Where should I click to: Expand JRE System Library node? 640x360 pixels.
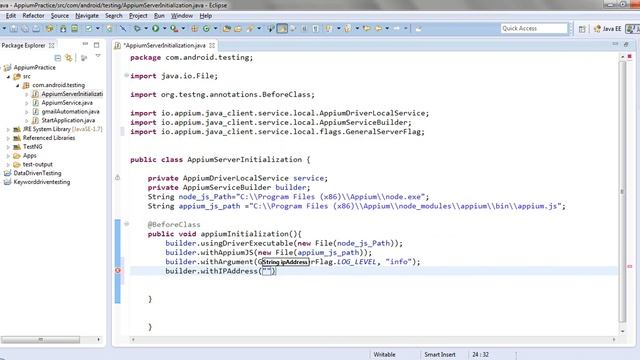(x=8, y=129)
